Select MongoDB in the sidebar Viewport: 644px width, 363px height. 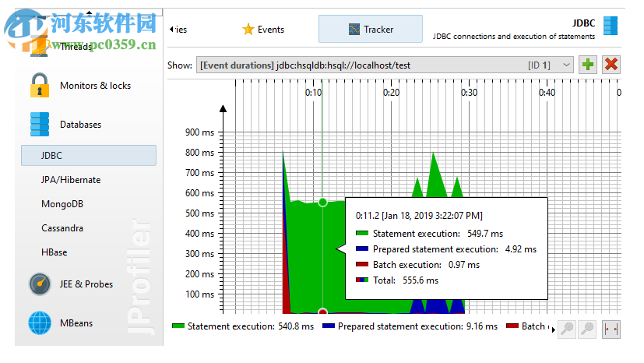tap(62, 203)
